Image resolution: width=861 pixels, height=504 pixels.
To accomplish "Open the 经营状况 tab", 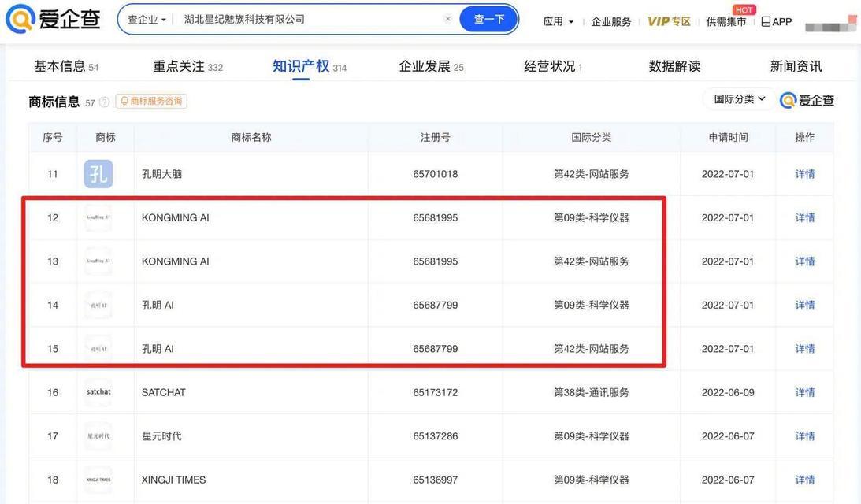I will pyautogui.click(x=553, y=66).
